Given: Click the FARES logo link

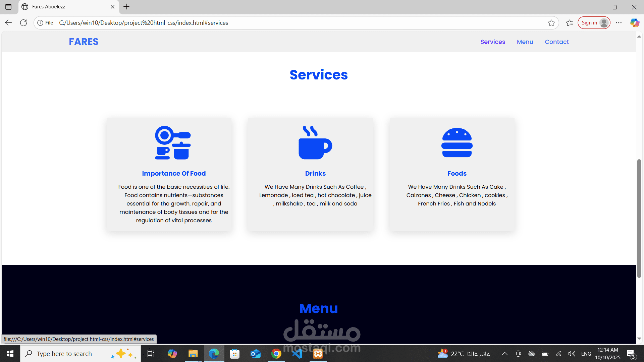Looking at the screenshot, I should 84,42.
